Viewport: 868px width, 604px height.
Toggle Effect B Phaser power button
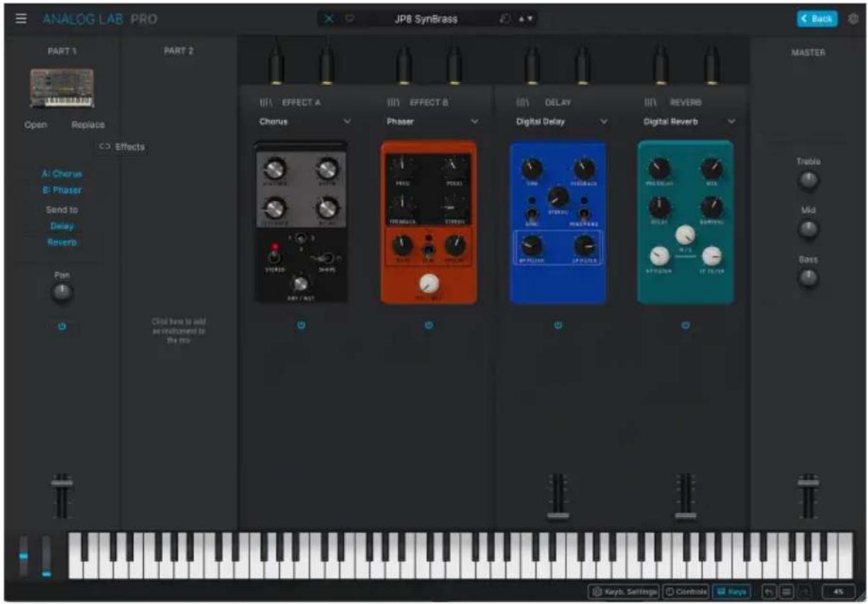tap(429, 326)
